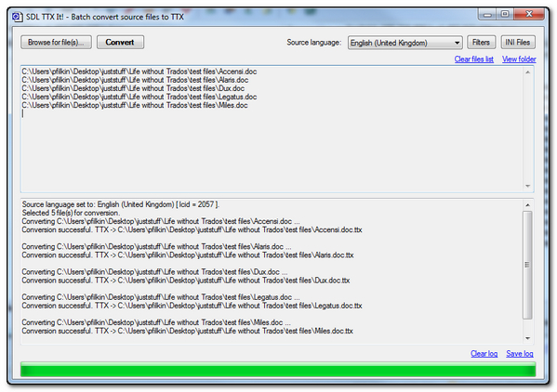
Task: Click the log panel down scroll arrow
Action: (527, 338)
